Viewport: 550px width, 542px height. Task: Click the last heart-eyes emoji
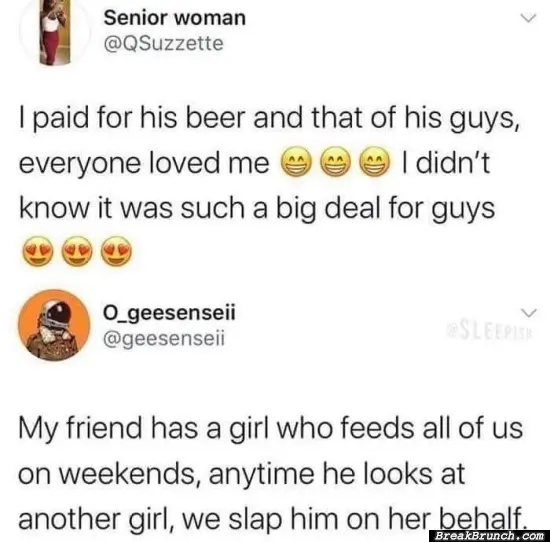[x=117, y=251]
